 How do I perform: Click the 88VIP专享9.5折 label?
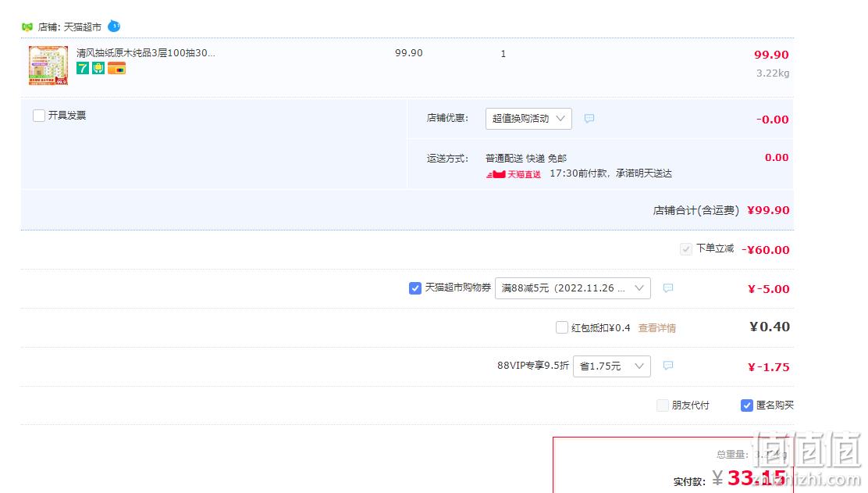coord(532,366)
